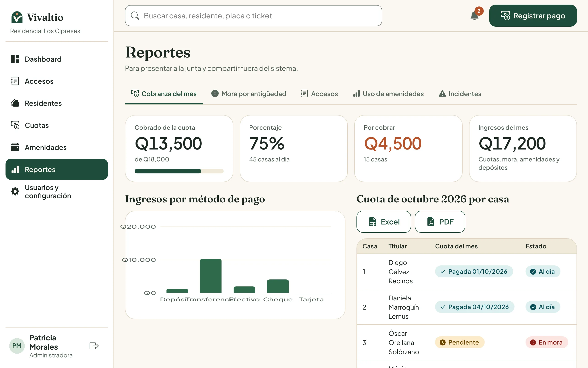Viewport: 588px width, 368px height.
Task: Click the Reportes bar-chart icon in sidebar
Action: [x=15, y=170]
